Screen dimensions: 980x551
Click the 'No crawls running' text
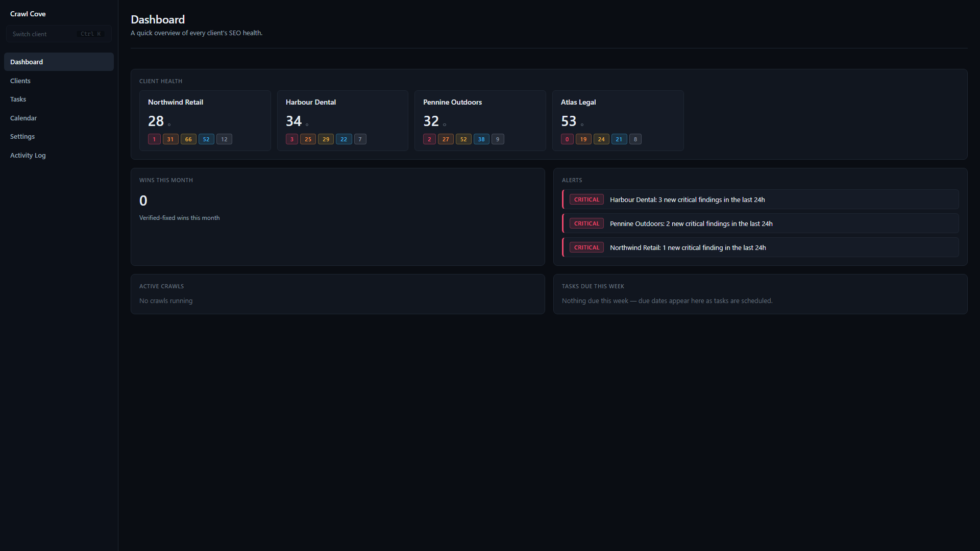tap(166, 301)
